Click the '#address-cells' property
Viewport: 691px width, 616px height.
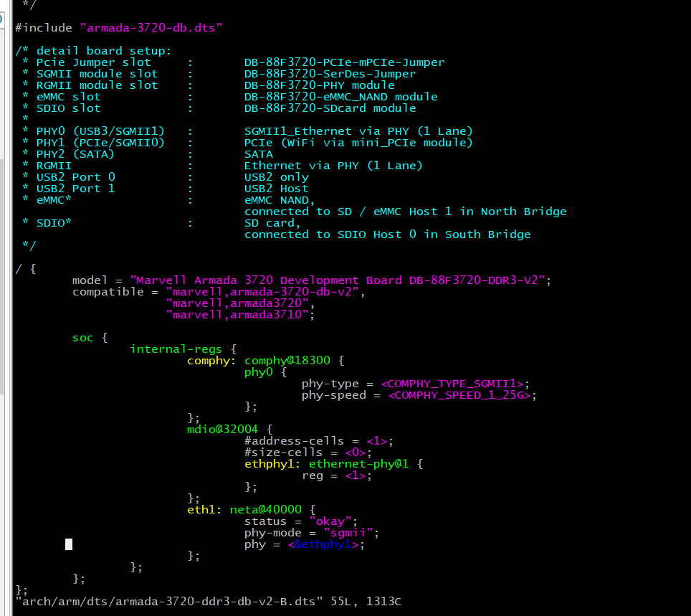294,440
